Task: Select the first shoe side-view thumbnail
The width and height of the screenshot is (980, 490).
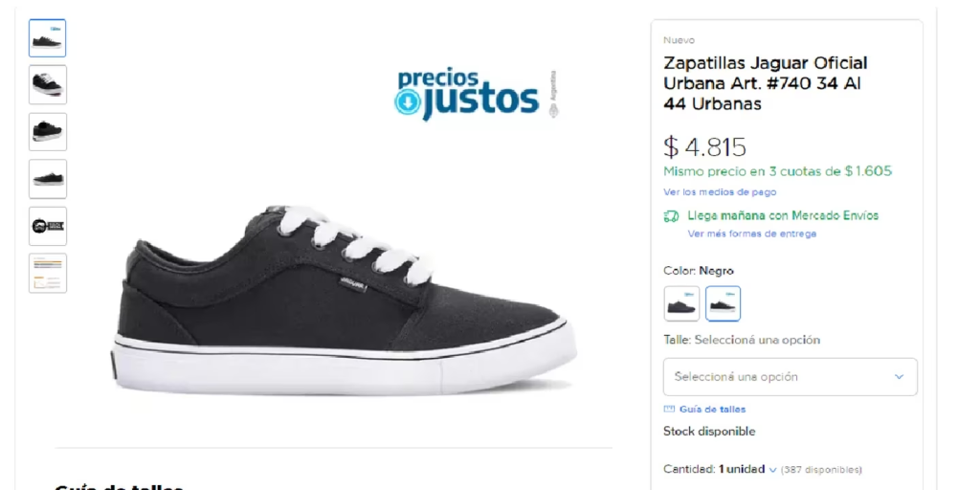Action: [x=48, y=38]
